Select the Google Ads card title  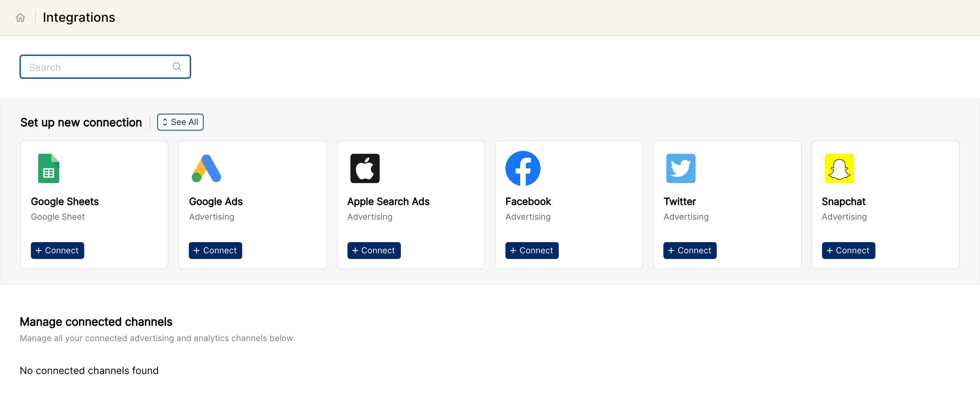216,202
